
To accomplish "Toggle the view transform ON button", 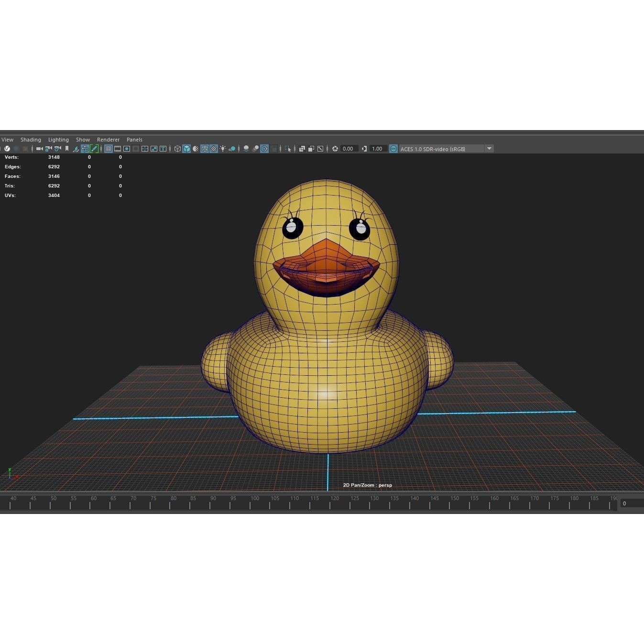I will 392,149.
